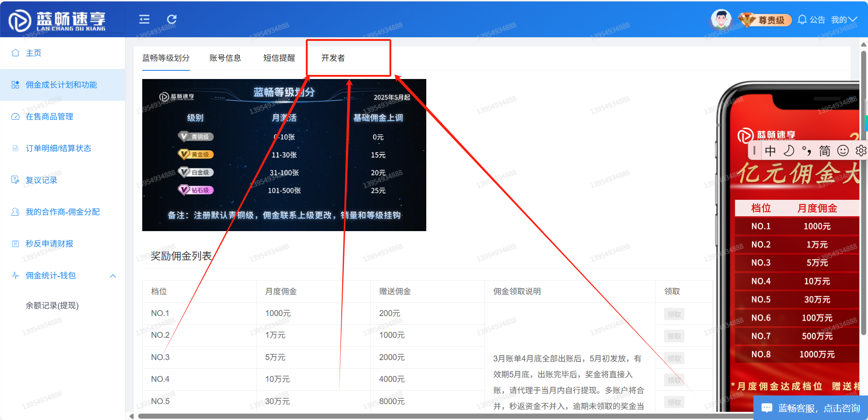Click the 我的合作商-佣金分配 person icon
Viewport: 868px width, 420px height.
(x=15, y=212)
